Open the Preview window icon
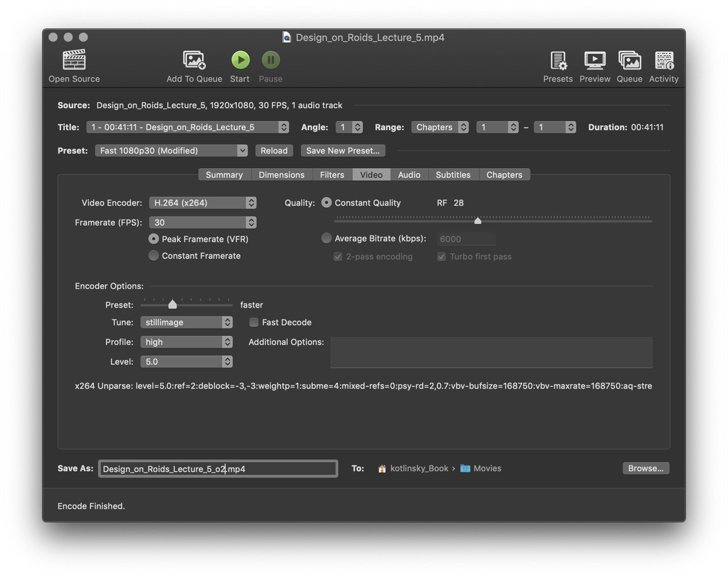 pyautogui.click(x=595, y=60)
